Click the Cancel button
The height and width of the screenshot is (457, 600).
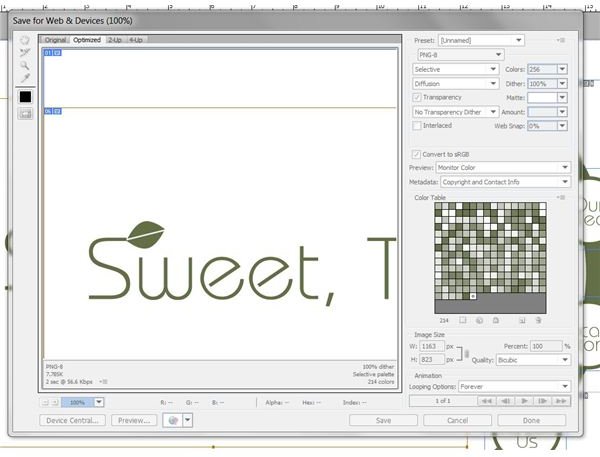pos(457,420)
